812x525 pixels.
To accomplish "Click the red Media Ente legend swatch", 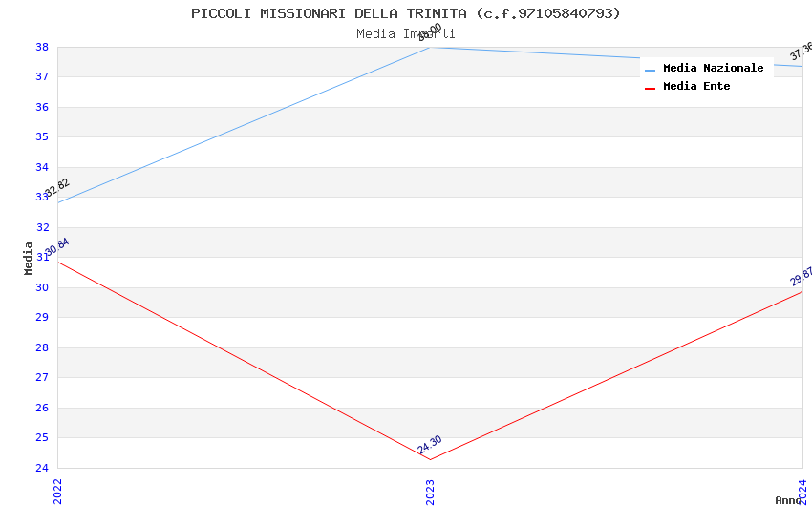I will click(x=650, y=89).
